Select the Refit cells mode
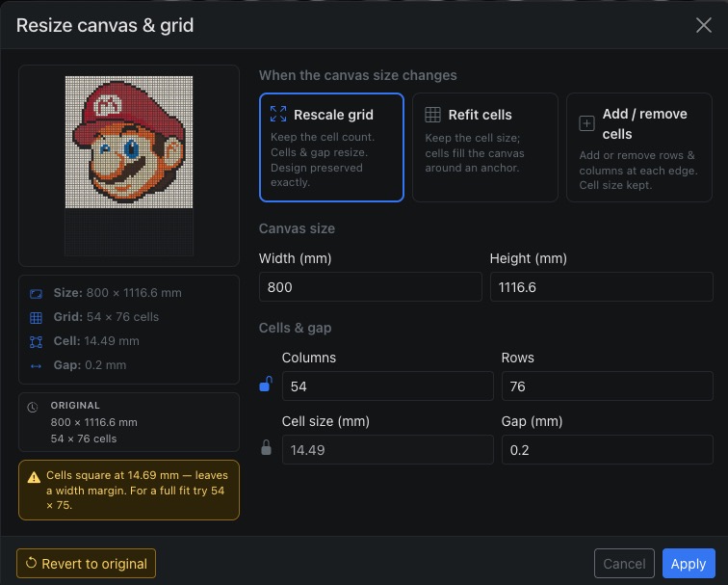 485,147
